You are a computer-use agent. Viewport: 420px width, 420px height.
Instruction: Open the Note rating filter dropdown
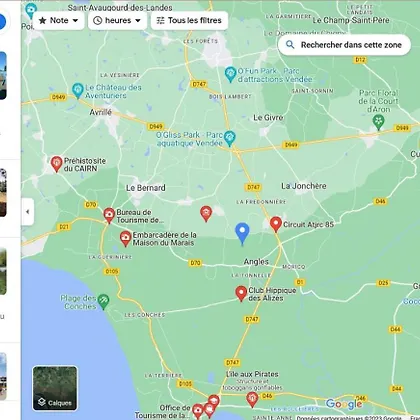pyautogui.click(x=59, y=20)
